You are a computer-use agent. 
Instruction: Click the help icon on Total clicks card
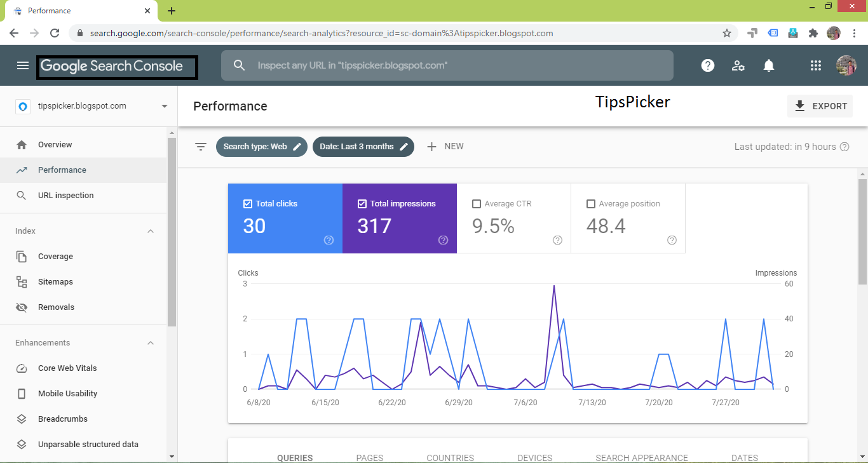point(329,240)
